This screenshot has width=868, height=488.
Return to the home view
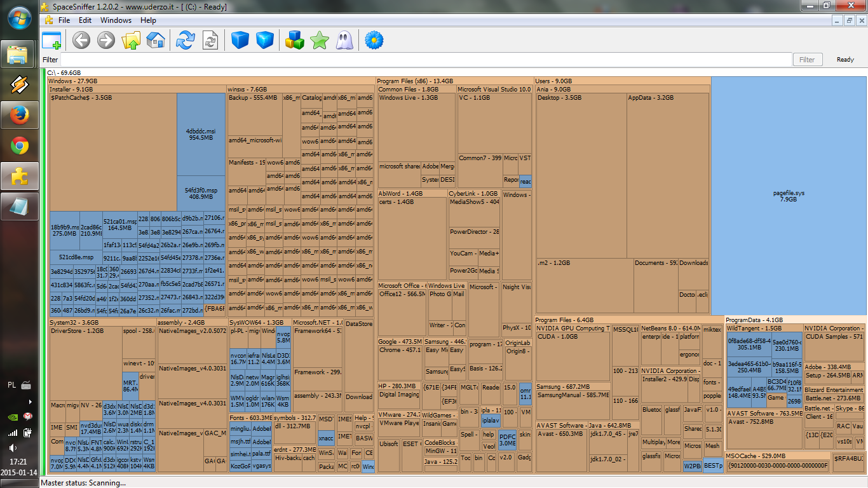156,41
